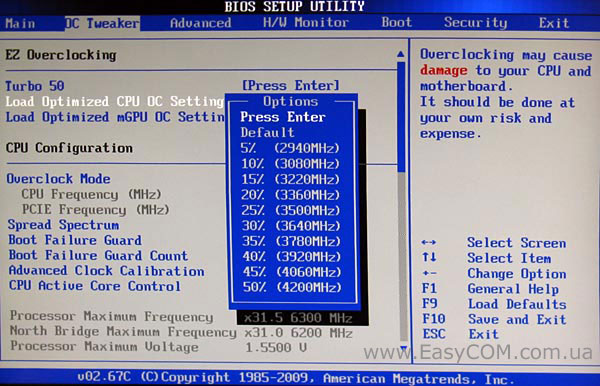The width and height of the screenshot is (600, 386).
Task: Pick the 25% (3500MHz) option
Action: pyautogui.click(x=291, y=210)
